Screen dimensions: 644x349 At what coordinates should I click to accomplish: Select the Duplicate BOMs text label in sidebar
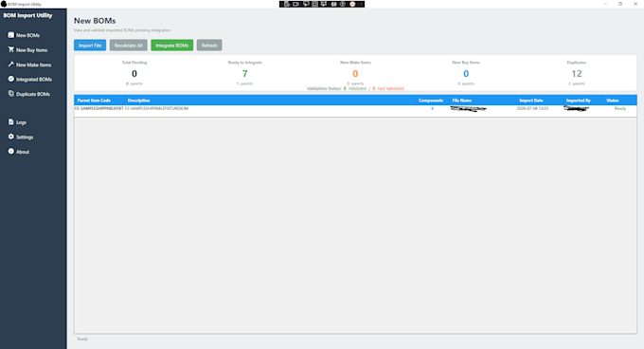point(33,94)
